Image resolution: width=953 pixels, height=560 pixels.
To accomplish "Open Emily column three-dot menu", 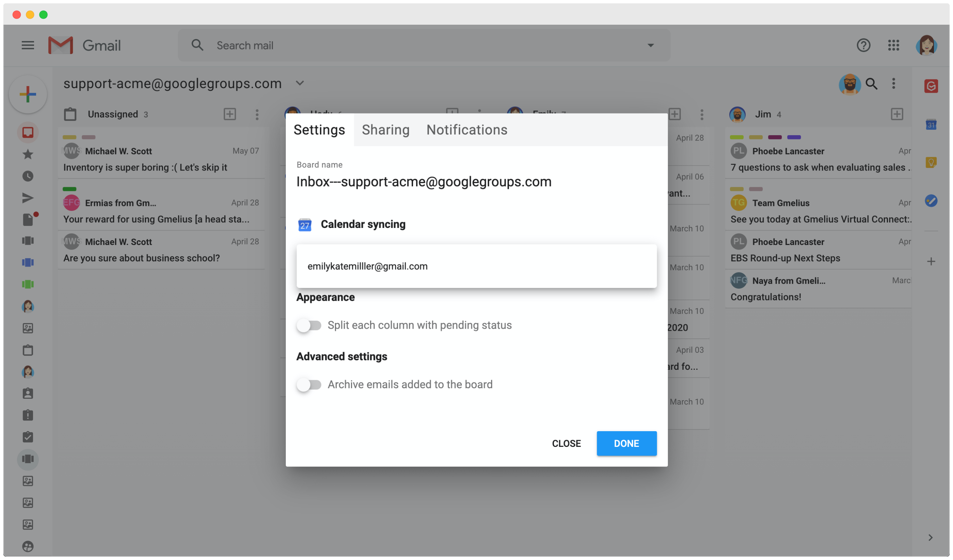I will [x=702, y=114].
